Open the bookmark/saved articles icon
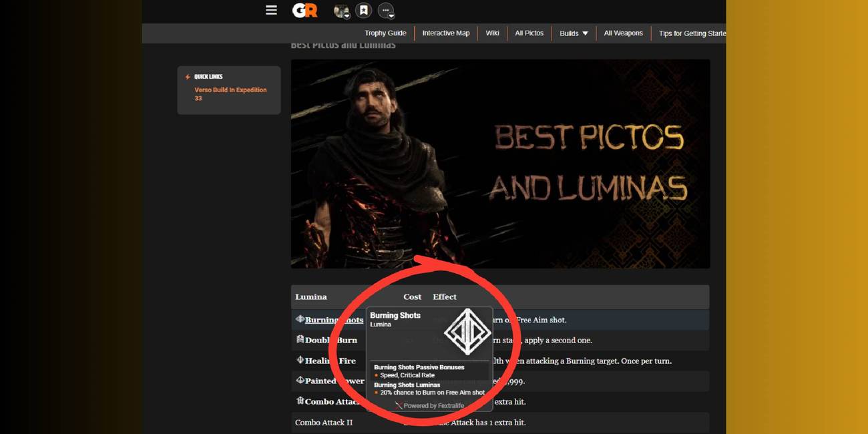Viewport: 868px width, 434px height. pyautogui.click(x=363, y=10)
